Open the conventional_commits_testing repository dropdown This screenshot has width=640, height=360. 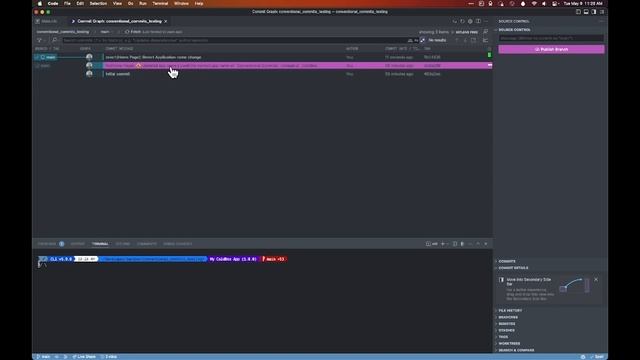(62, 32)
